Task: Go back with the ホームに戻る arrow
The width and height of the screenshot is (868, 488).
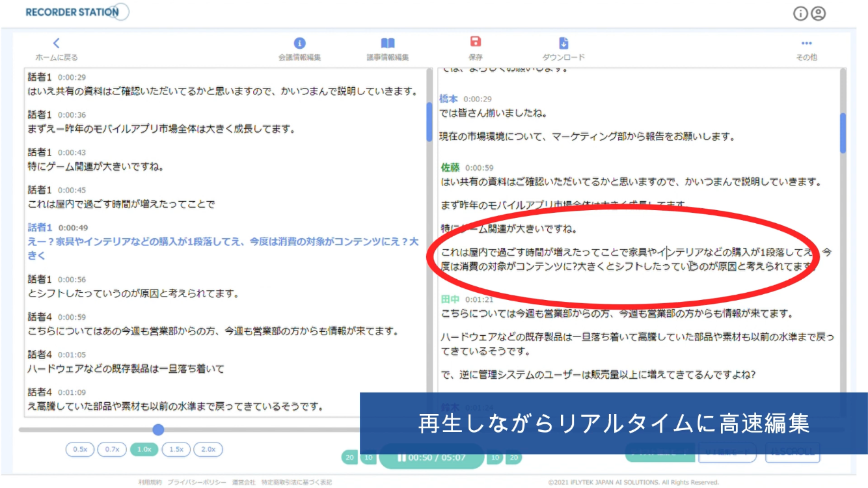Action: tap(56, 44)
